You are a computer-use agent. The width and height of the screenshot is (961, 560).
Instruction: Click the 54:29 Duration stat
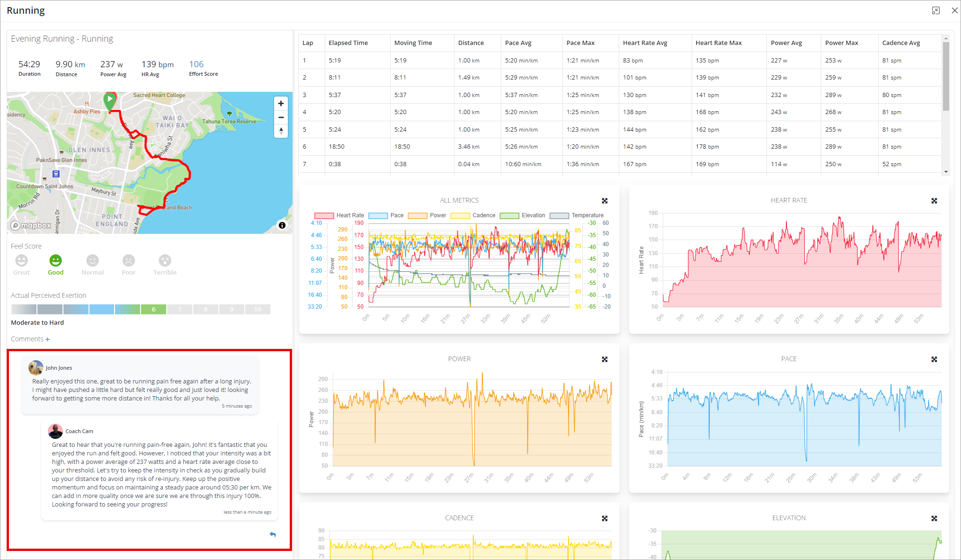(x=29, y=68)
